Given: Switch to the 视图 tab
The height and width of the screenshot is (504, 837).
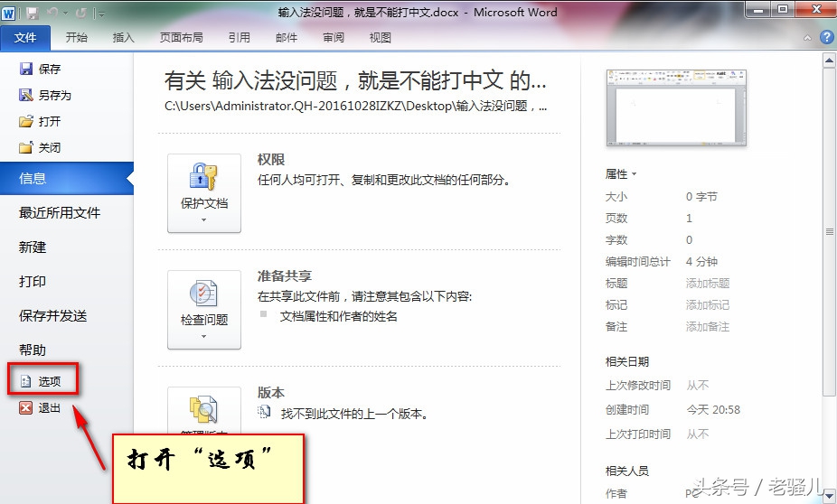Looking at the screenshot, I should 381,38.
